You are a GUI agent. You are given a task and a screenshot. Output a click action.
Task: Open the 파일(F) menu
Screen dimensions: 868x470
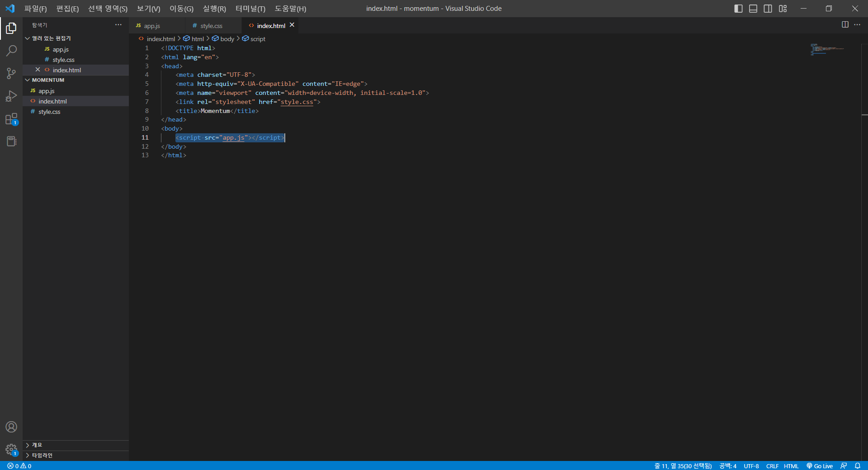[x=35, y=9]
